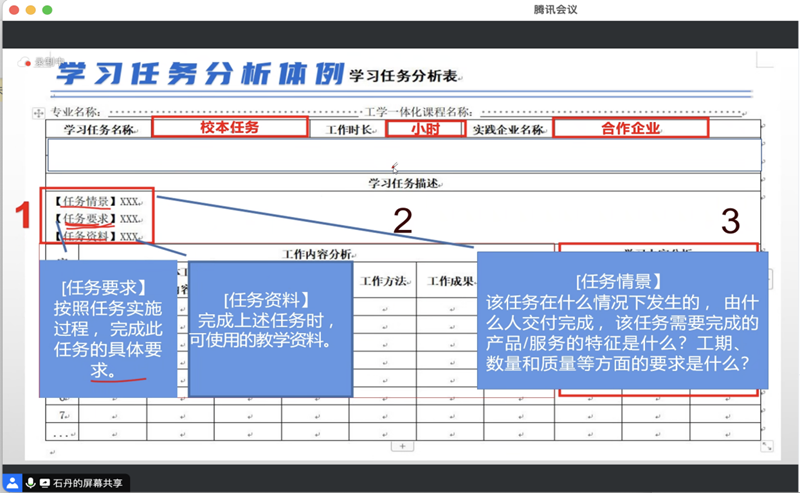Click the red 校本任务 box
This screenshot has width=800, height=493.
click(229, 128)
